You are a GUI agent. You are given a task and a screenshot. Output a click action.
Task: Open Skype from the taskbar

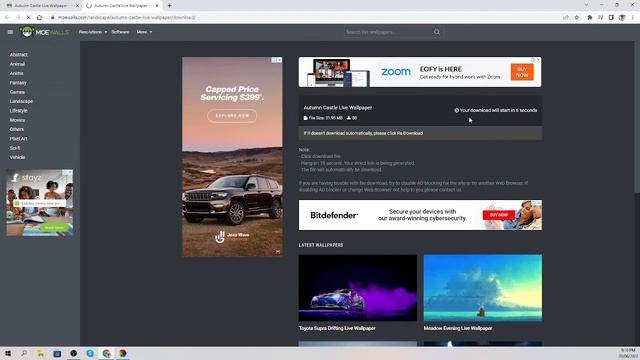click(x=90, y=353)
